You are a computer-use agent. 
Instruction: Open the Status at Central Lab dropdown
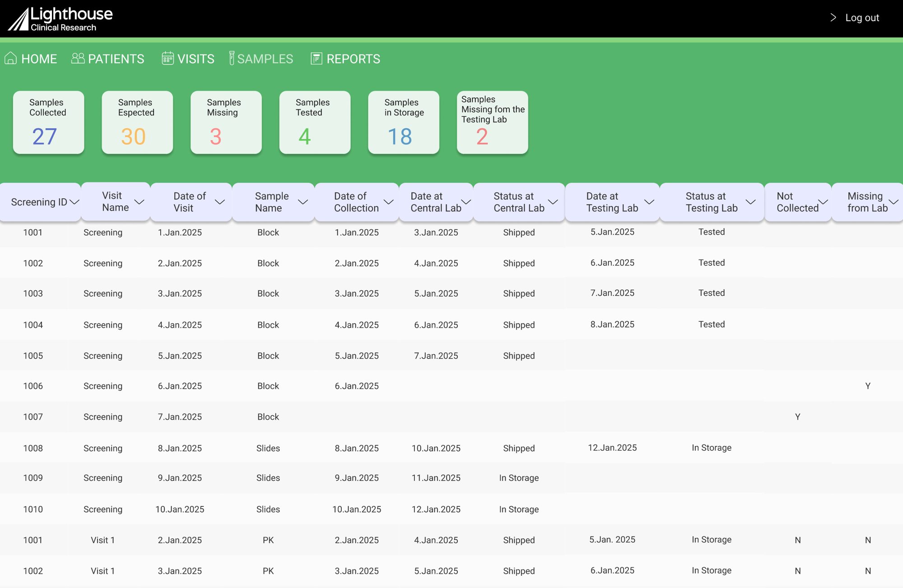[553, 202]
